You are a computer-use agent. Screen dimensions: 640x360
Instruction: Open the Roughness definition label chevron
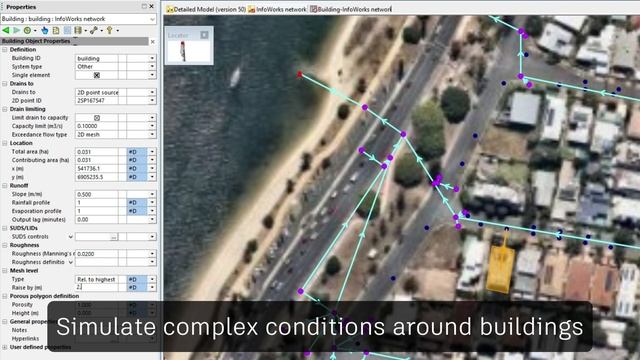[x=70, y=262]
